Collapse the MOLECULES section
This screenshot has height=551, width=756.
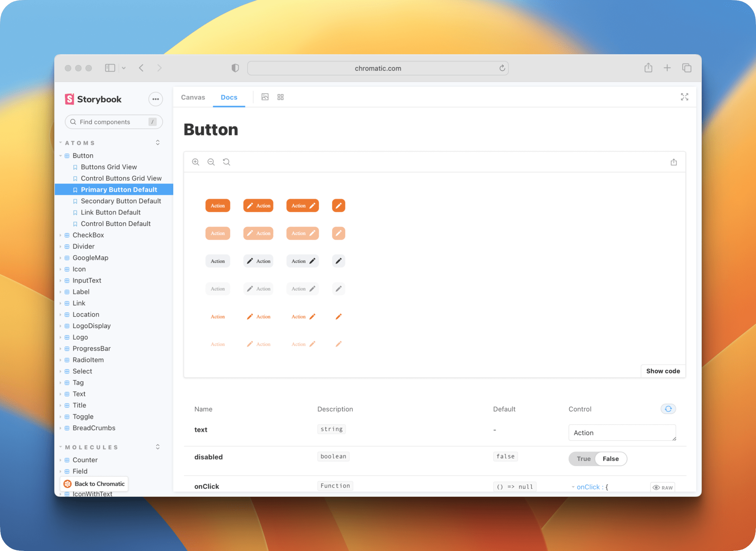(x=61, y=447)
